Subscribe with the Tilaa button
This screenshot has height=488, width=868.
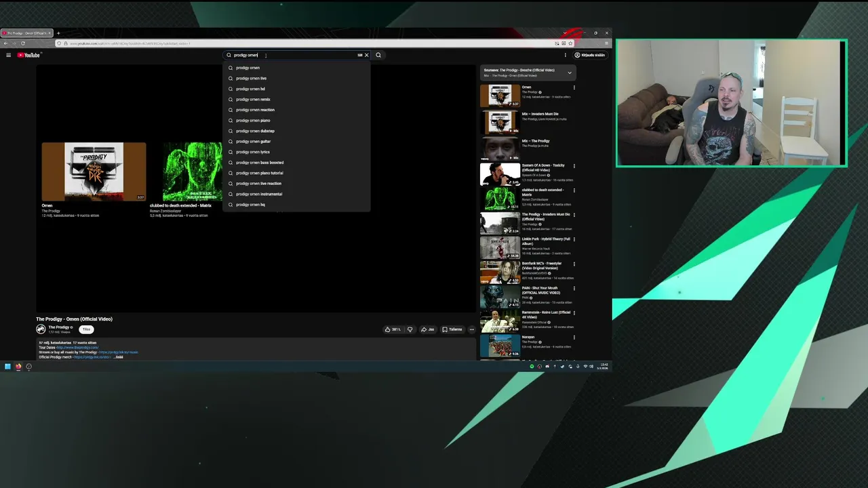[86, 329]
